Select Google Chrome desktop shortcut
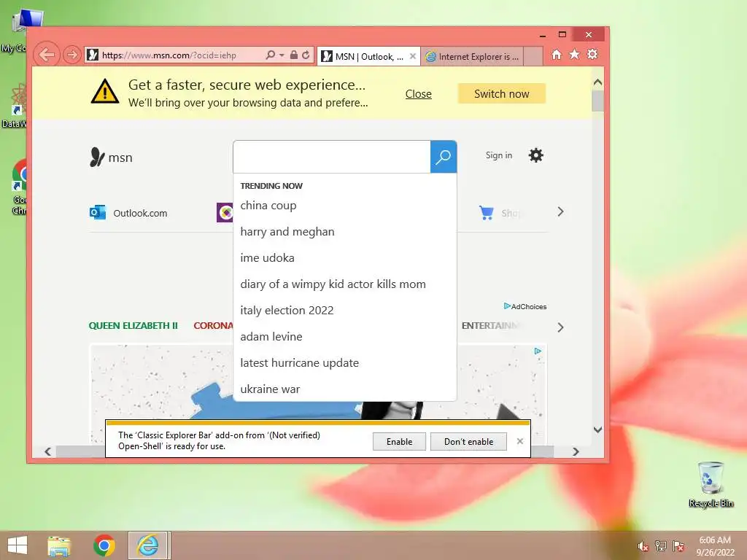This screenshot has height=560, width=747. tap(19, 187)
